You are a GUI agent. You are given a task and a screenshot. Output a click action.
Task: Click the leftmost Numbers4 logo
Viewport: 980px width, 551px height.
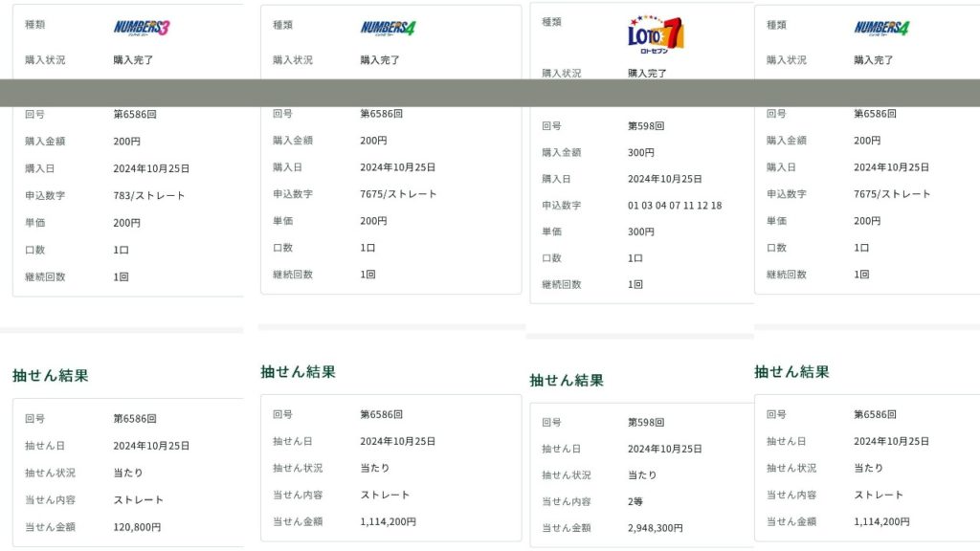[x=388, y=28]
